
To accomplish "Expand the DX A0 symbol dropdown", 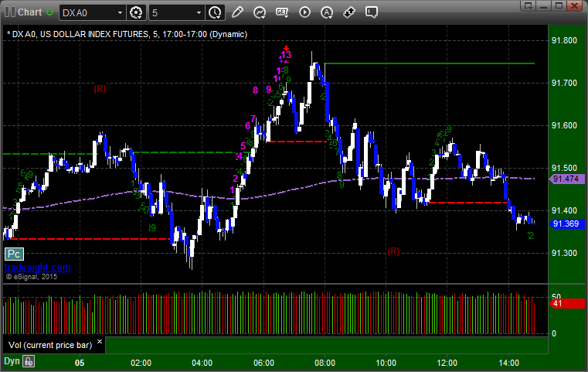I will [120, 13].
